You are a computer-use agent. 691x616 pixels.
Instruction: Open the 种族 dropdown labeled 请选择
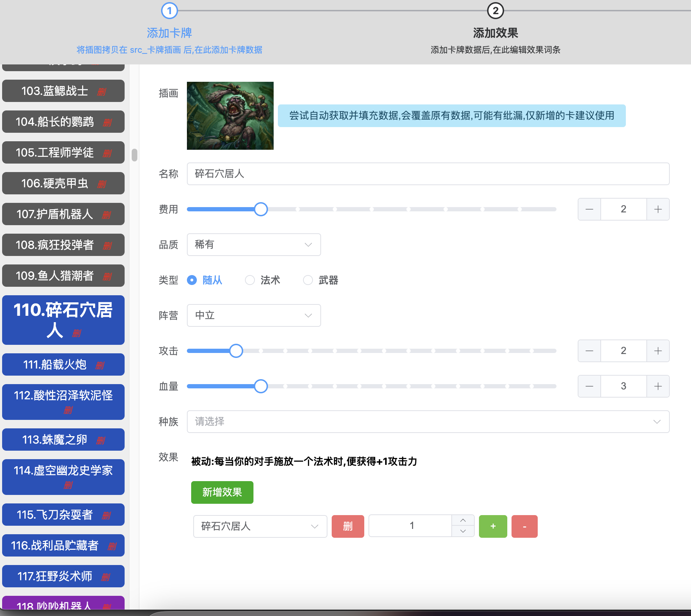[x=428, y=422]
